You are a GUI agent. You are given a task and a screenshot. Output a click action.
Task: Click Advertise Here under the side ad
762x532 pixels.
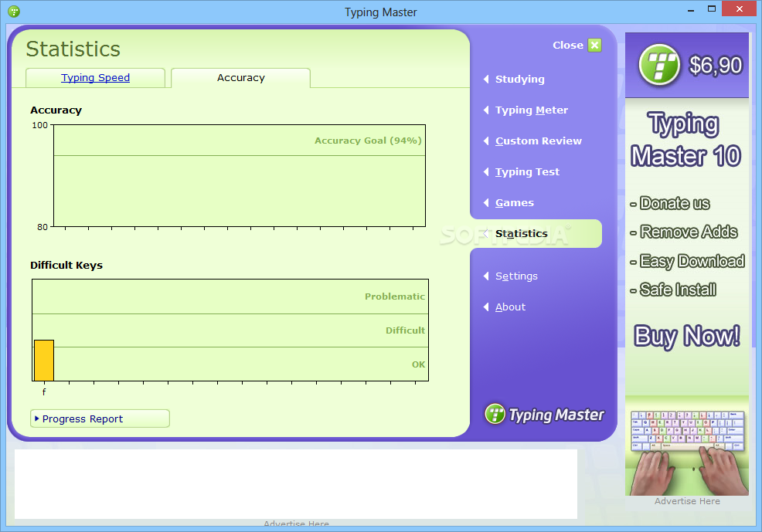pos(687,501)
